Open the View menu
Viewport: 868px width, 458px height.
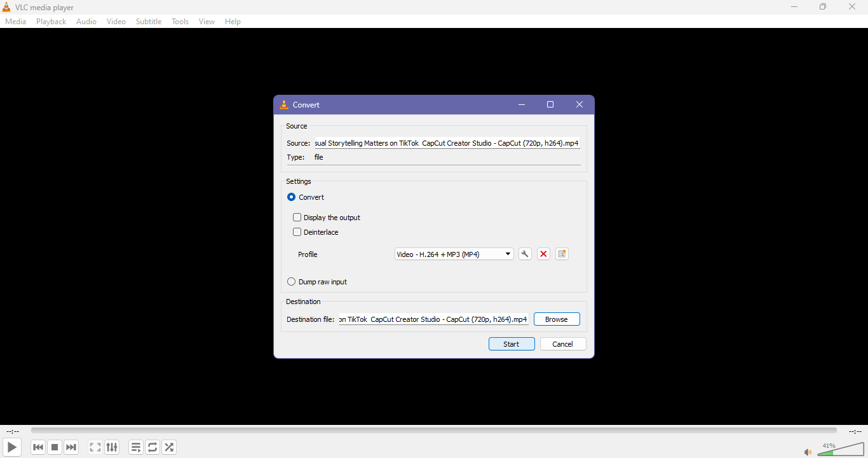pos(207,22)
